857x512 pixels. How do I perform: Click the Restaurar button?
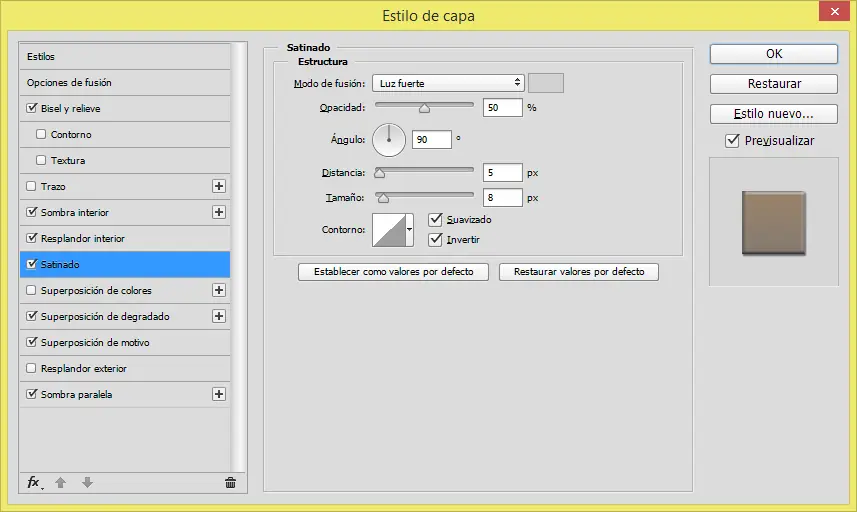[x=774, y=84]
